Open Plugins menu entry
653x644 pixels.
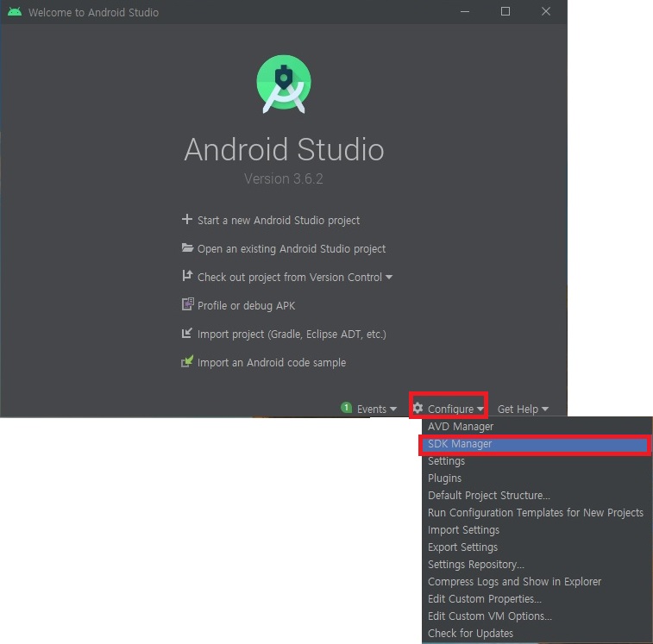tap(537, 478)
